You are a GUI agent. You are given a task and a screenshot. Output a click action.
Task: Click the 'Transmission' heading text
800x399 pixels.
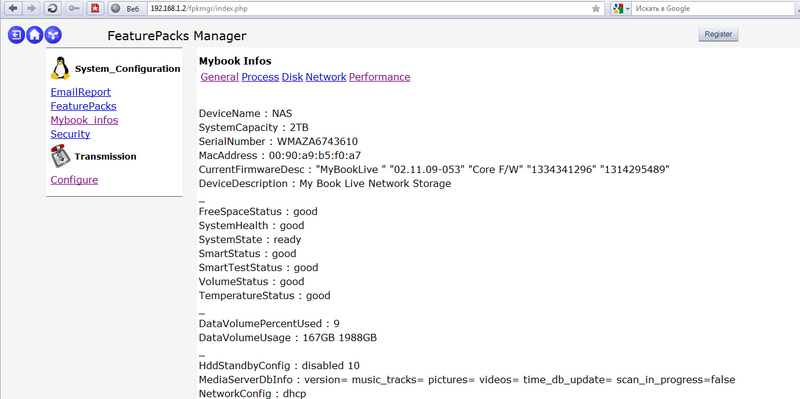[x=105, y=156]
